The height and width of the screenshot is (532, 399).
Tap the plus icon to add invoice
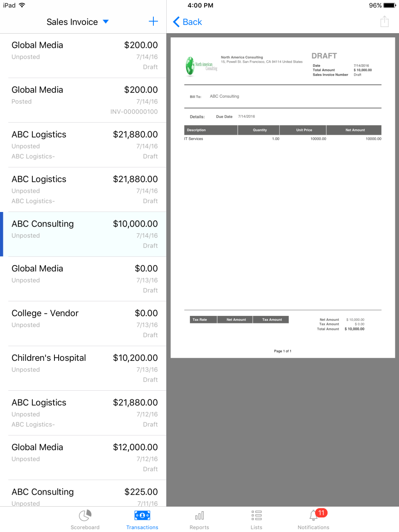coord(153,22)
